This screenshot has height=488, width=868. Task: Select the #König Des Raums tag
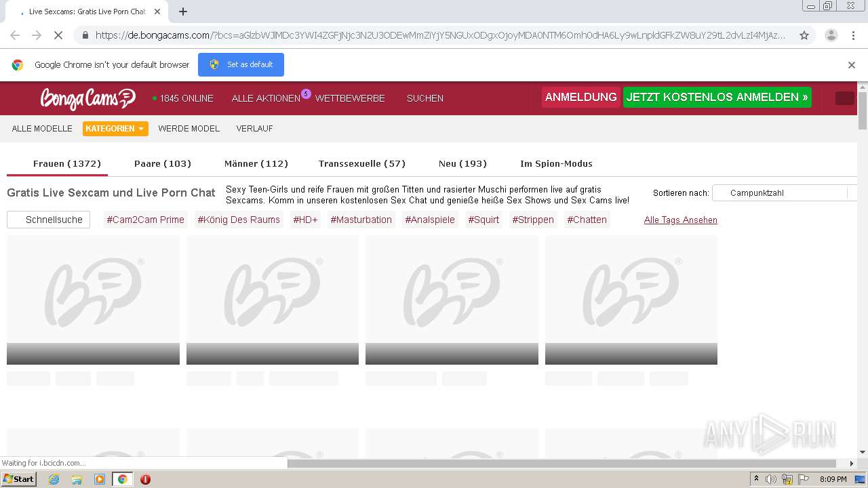pos(239,220)
